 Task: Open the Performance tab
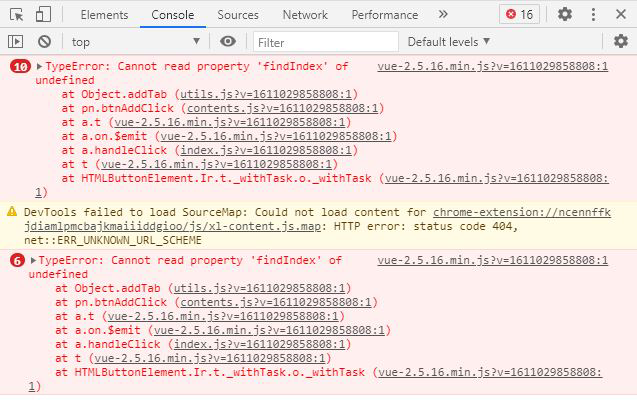pyautogui.click(x=385, y=15)
